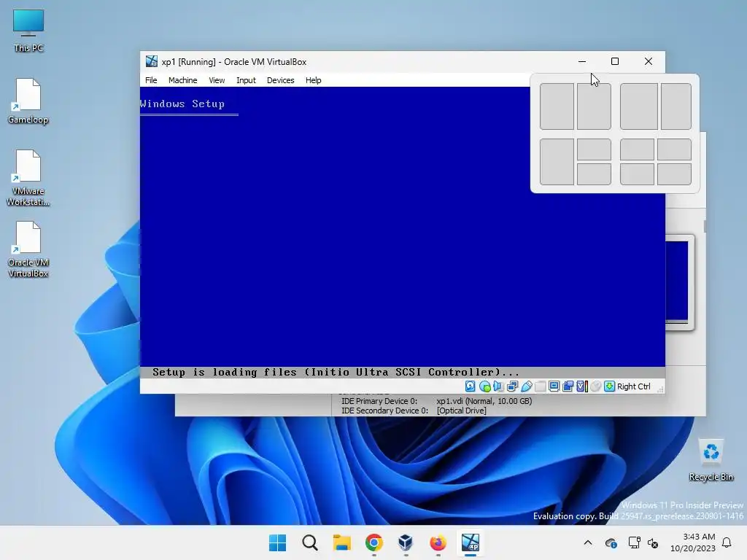Viewport: 747px width, 560px height.
Task: Select the Oracle VM VirtualBox desktop shortcut
Action: [28, 249]
